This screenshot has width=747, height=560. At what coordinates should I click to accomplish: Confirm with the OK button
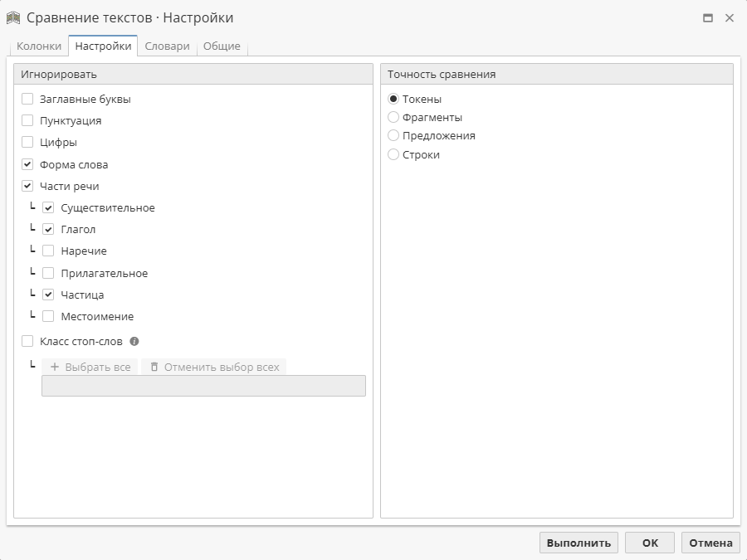click(x=650, y=543)
